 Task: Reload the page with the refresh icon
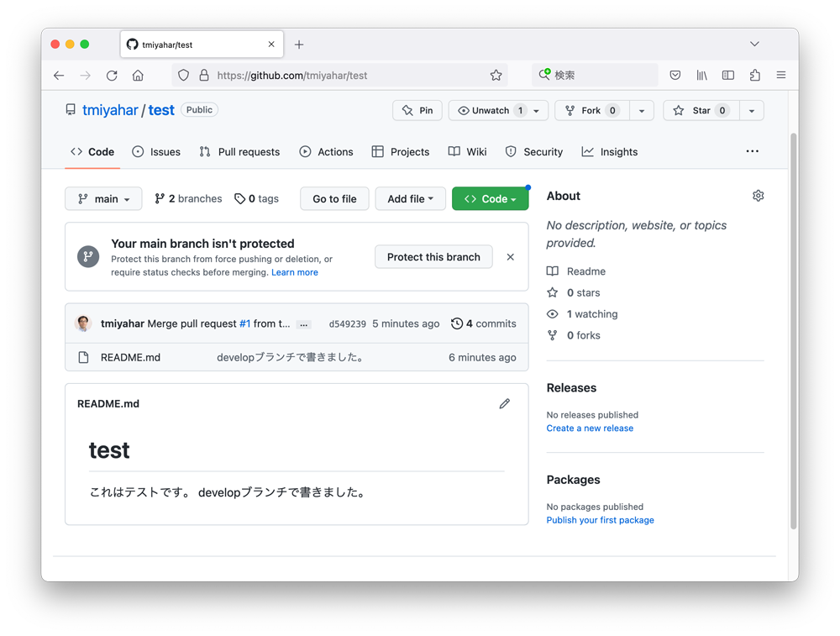click(x=112, y=76)
